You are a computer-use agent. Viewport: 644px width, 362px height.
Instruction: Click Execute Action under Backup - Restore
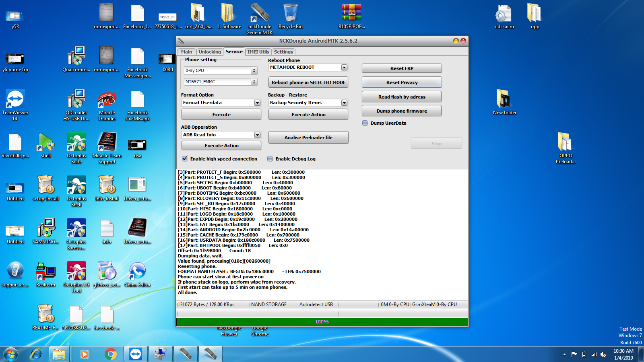click(x=308, y=115)
